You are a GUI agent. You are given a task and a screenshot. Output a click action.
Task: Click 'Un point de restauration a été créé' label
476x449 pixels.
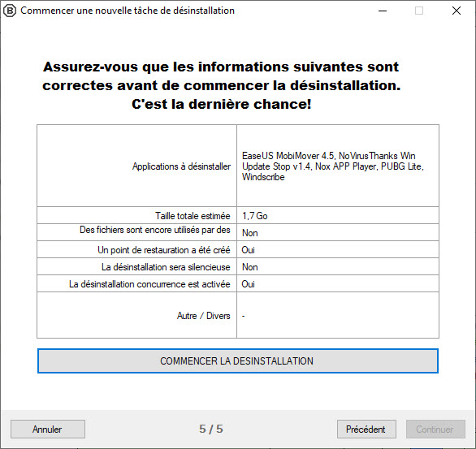point(163,250)
